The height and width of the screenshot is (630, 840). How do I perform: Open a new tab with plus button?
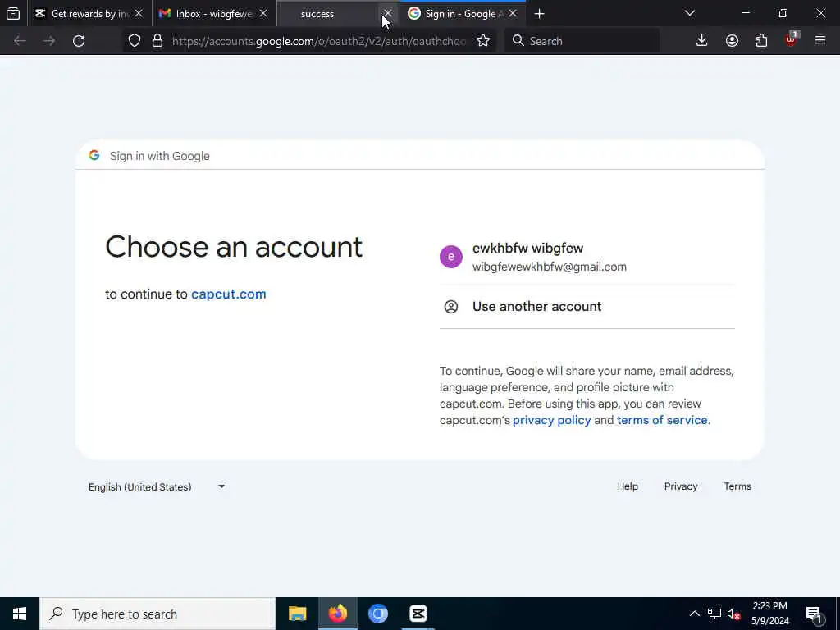(x=540, y=13)
